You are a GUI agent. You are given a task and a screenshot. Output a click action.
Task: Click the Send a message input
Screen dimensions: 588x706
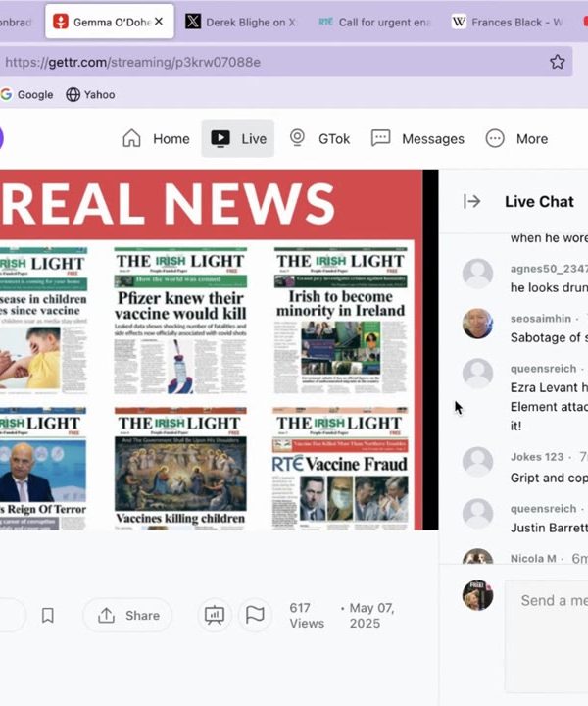547,635
